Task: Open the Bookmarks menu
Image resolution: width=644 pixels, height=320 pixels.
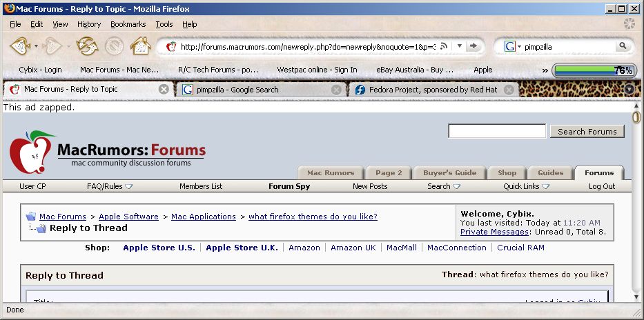Action: click(128, 24)
